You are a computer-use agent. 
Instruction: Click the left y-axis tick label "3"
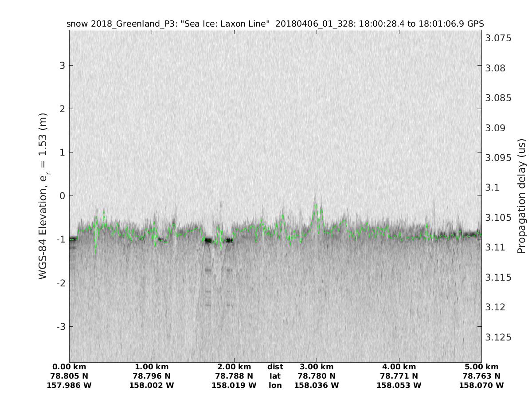(62, 66)
